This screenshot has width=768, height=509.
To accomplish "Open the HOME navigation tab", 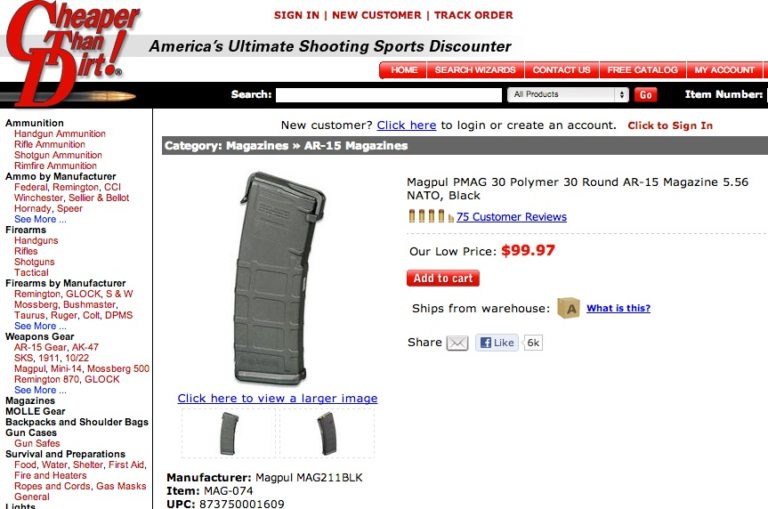I will [x=404, y=70].
